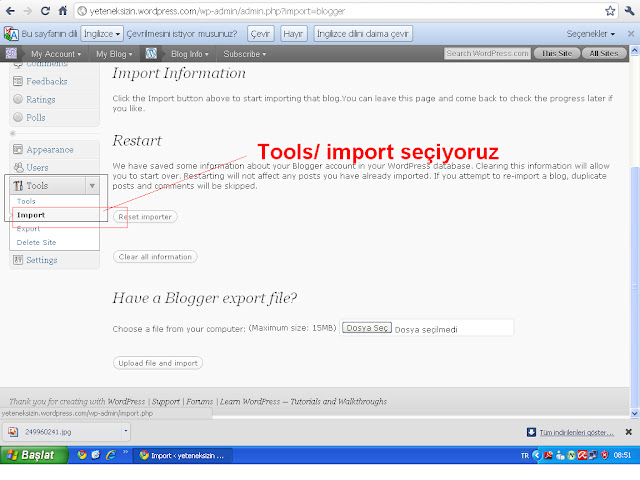This screenshot has height=480, width=640.
Task: Select the All Sites search toggle
Action: (604, 53)
